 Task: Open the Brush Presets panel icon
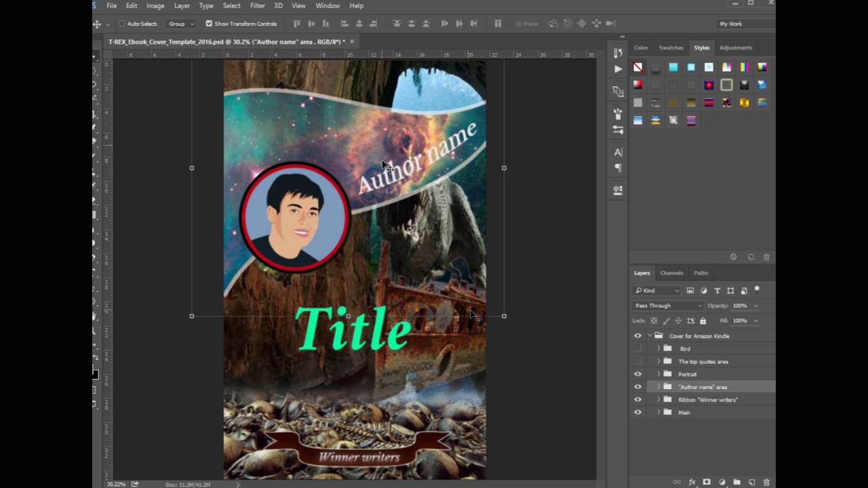618,114
